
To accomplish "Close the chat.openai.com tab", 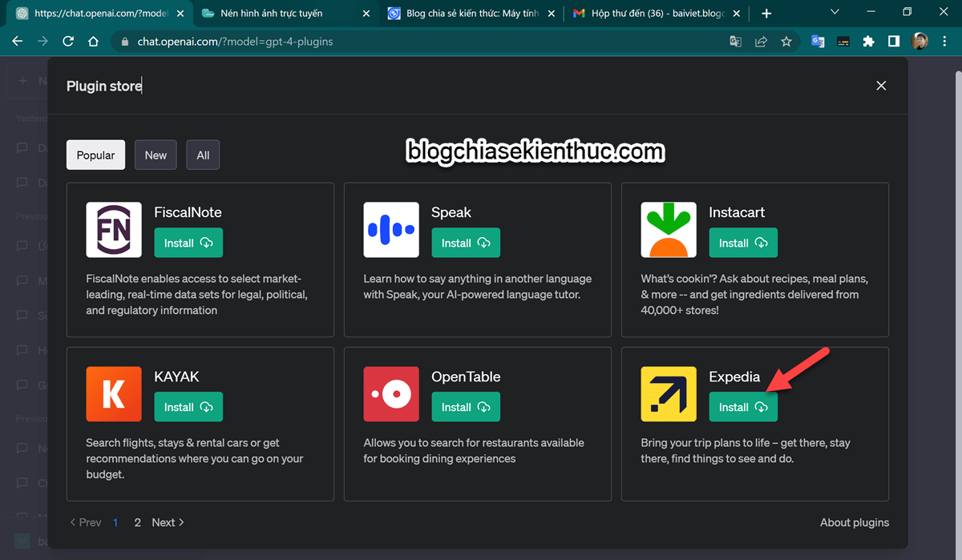I will (179, 13).
